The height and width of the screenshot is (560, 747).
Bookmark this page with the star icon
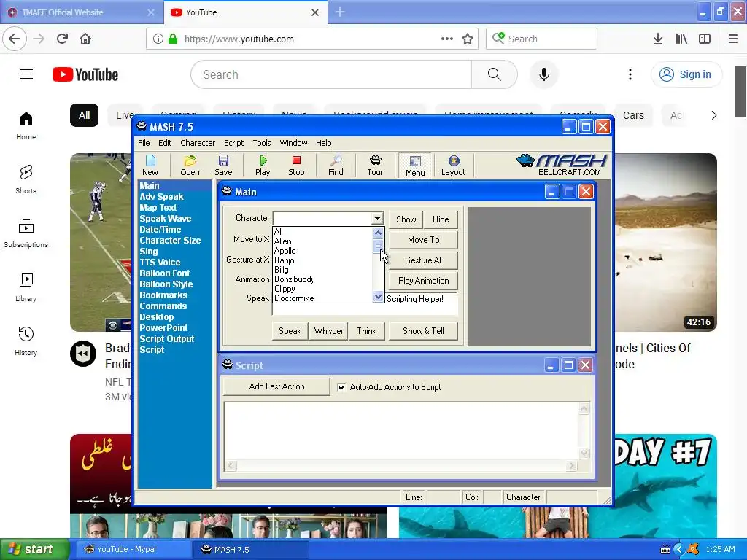point(468,39)
